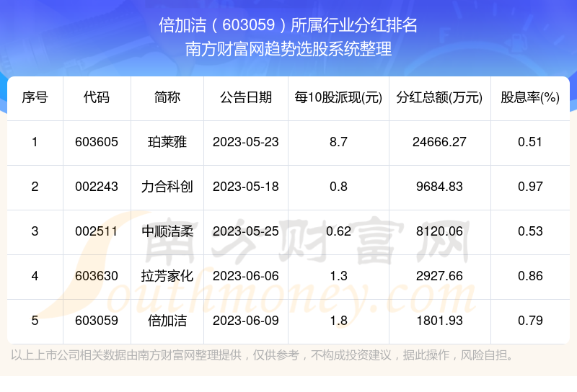
Task: Open stock code 603605
Action: click(x=97, y=142)
